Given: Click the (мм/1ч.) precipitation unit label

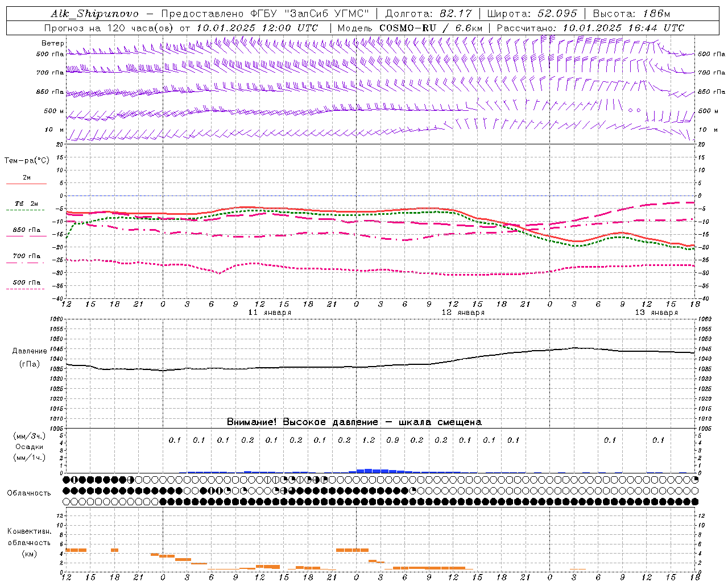Looking at the screenshot, I should click(30, 458).
